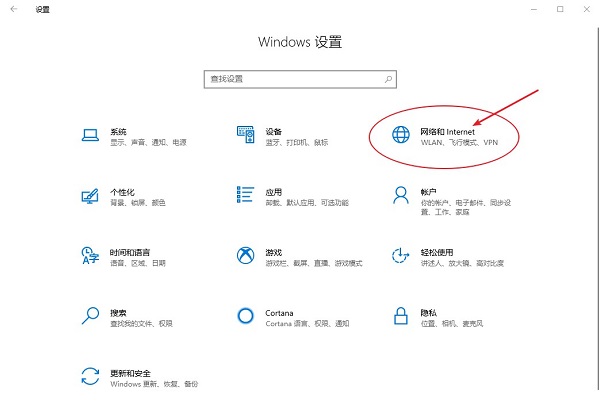Click the 查找设置 search field
The height and width of the screenshot is (409, 600).
point(300,79)
